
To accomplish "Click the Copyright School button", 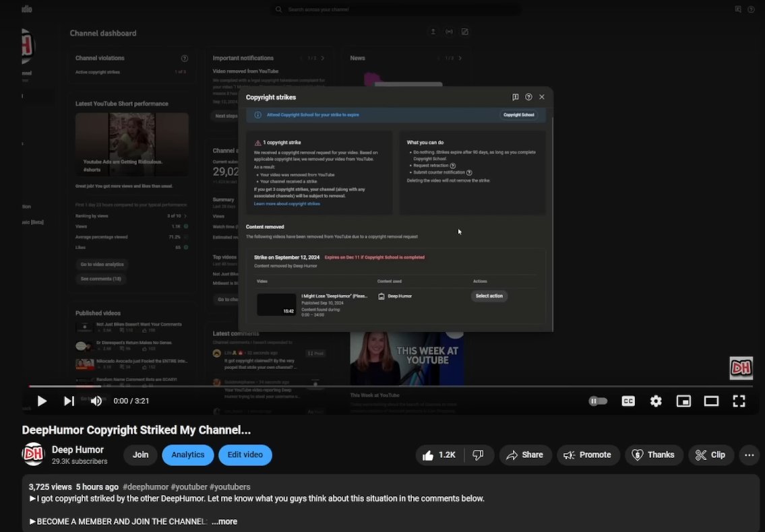I will point(518,115).
